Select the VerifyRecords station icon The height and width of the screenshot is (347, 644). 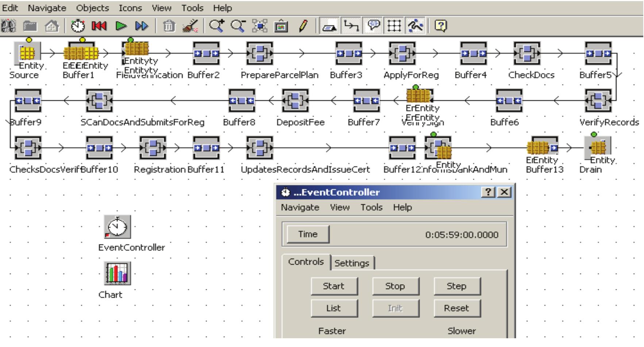point(598,100)
